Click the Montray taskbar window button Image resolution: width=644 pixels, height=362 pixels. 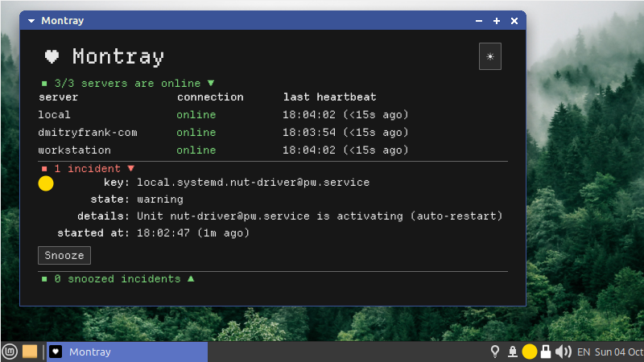(x=127, y=352)
